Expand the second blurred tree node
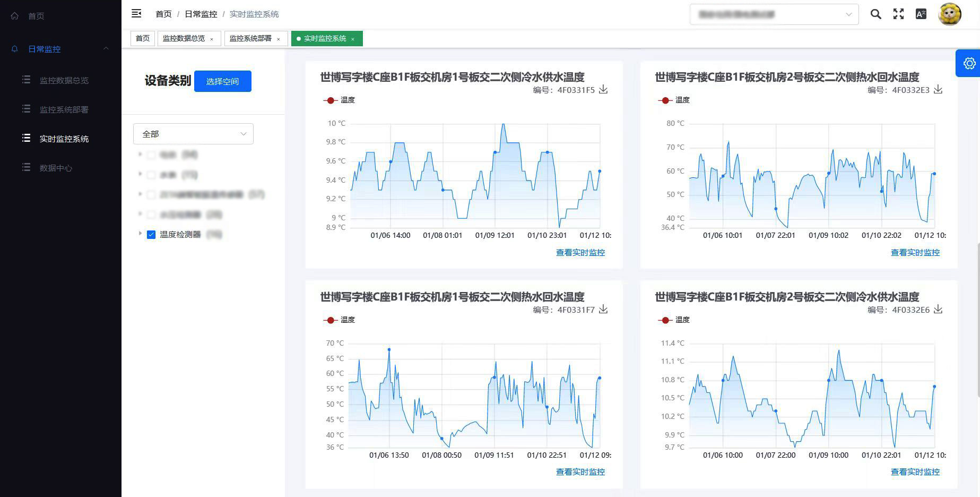Viewport: 980px width, 497px height. coord(140,174)
